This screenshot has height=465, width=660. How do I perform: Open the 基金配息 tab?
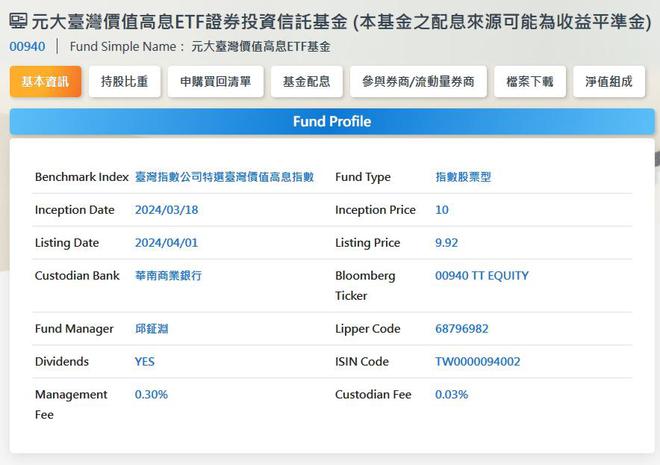pyautogui.click(x=307, y=82)
